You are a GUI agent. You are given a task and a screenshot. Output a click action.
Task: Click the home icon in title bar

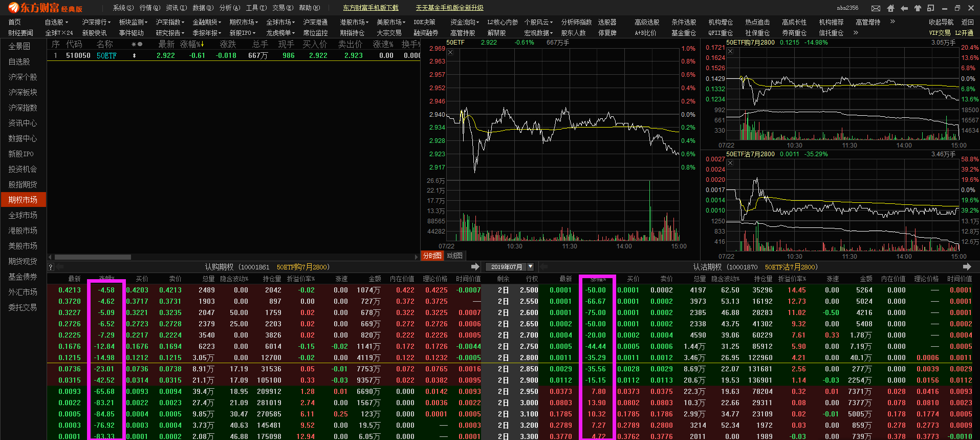[x=890, y=8]
